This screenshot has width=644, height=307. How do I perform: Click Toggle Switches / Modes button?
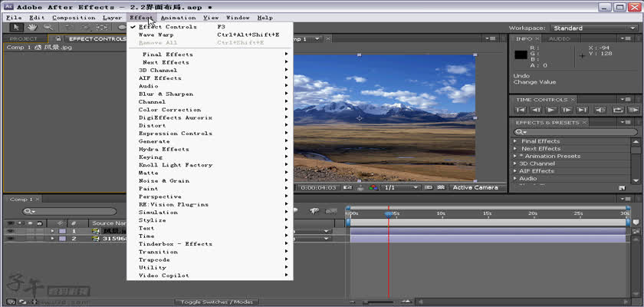tap(217, 302)
